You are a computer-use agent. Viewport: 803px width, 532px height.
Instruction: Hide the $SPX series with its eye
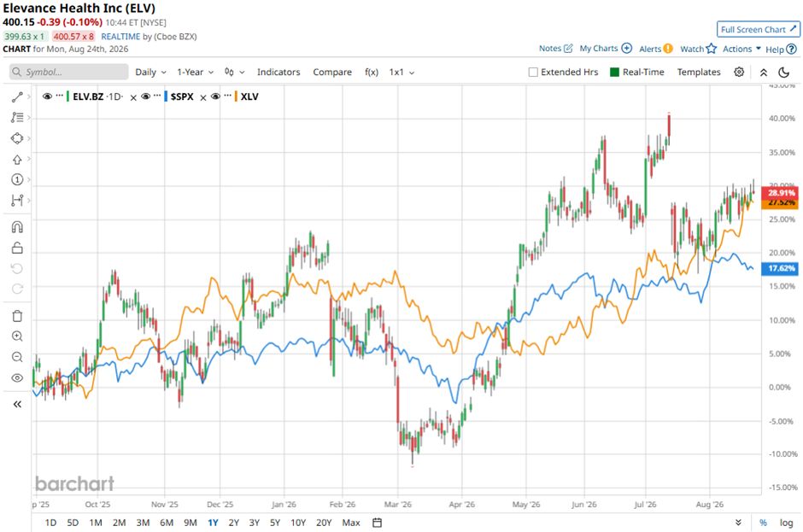145,96
